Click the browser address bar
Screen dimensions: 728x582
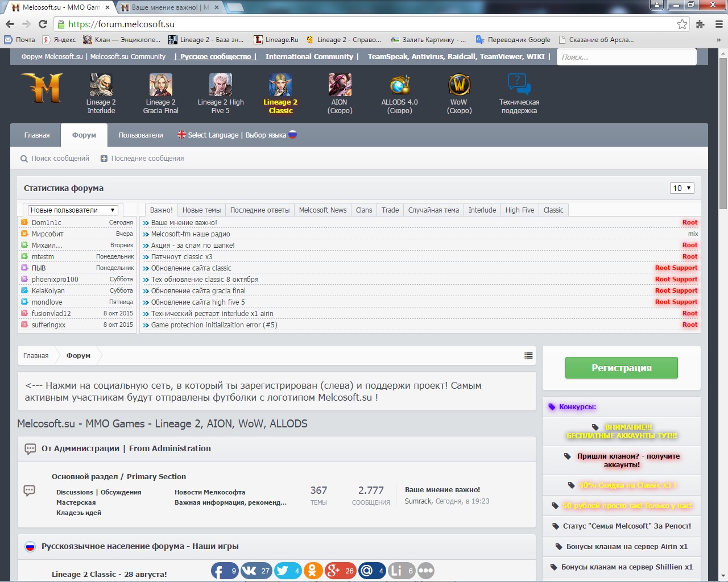364,24
